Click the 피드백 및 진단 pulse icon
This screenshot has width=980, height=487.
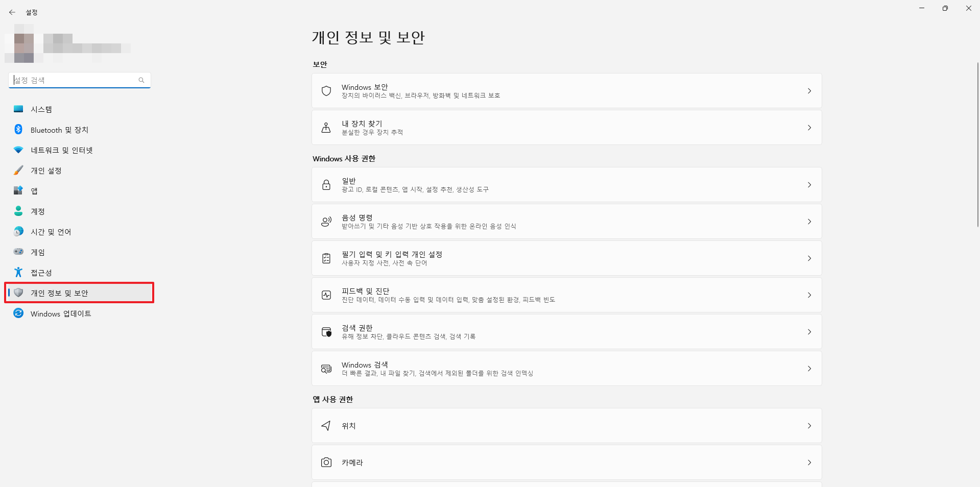326,295
